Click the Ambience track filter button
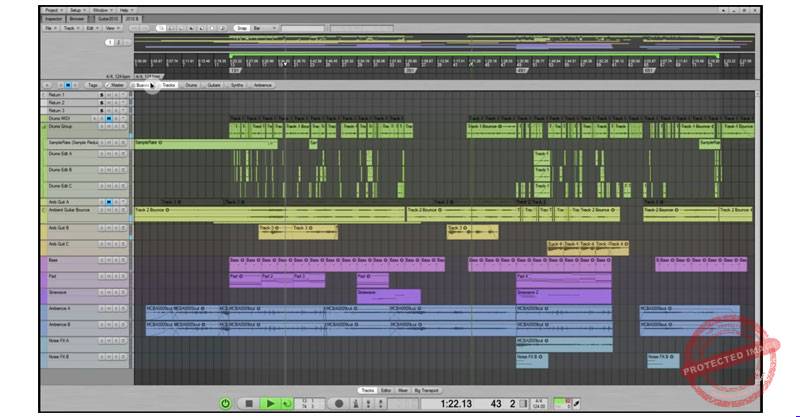Image resolution: width=800 pixels, height=417 pixels. point(263,85)
